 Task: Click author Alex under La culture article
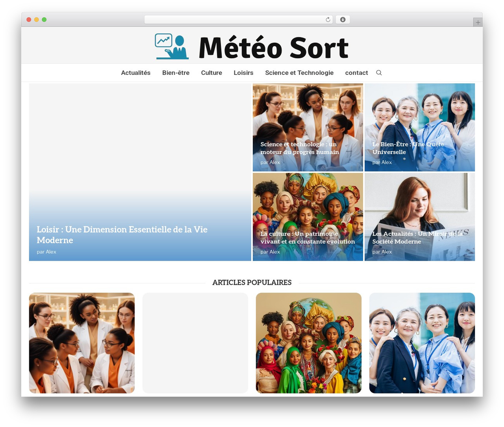click(275, 252)
